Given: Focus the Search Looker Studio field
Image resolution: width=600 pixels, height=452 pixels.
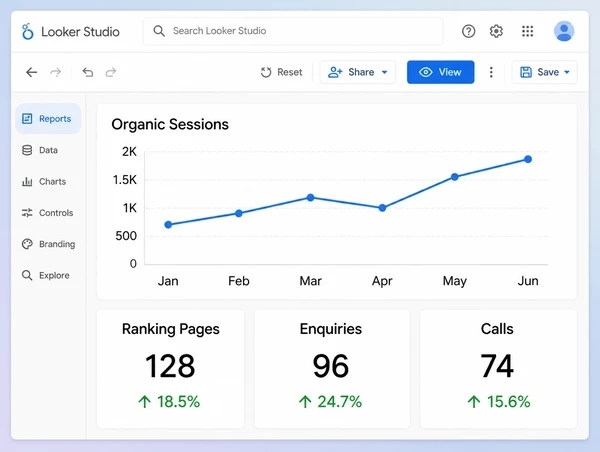Looking at the screenshot, I should click(293, 31).
